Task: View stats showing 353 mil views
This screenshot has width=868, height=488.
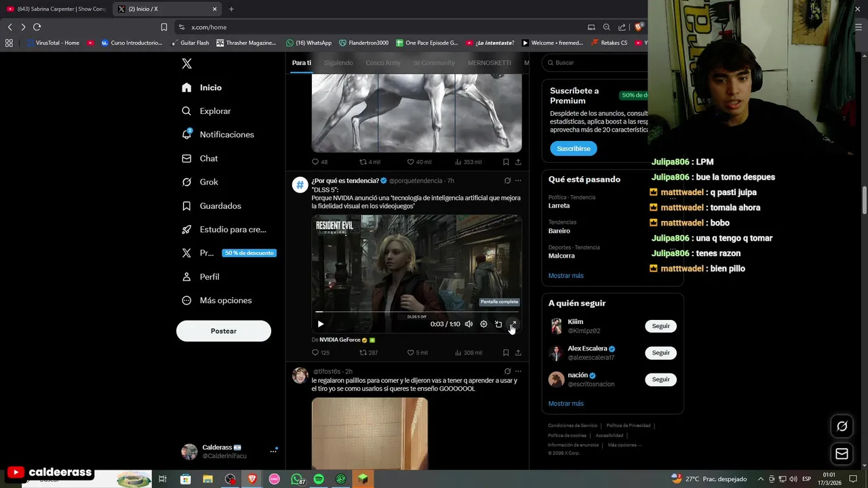Action: pos(468,162)
